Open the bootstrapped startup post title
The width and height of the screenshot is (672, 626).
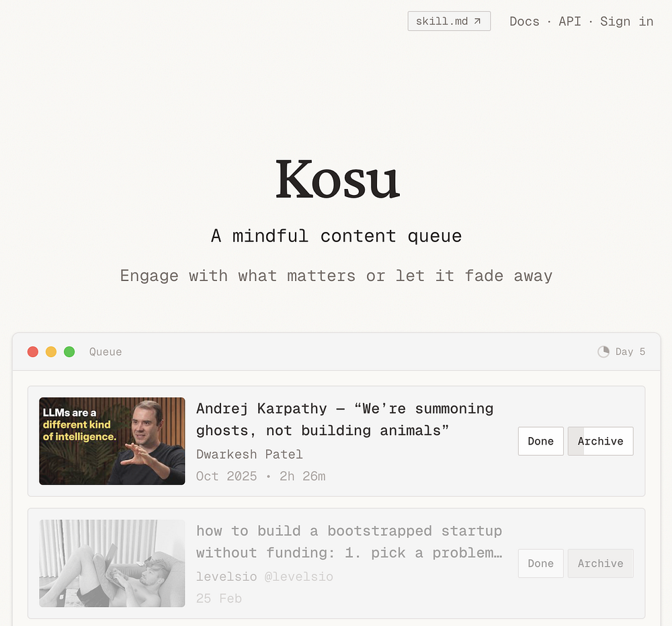click(x=349, y=541)
